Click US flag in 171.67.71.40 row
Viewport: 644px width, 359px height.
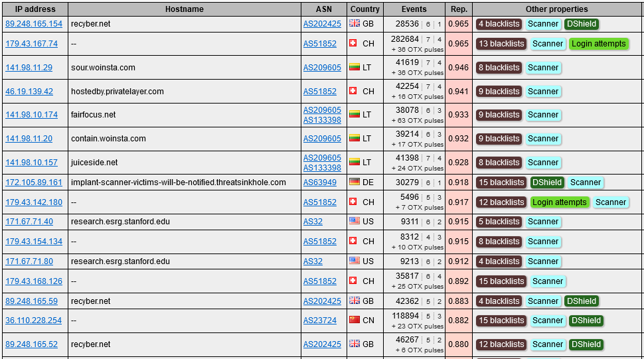tap(355, 221)
